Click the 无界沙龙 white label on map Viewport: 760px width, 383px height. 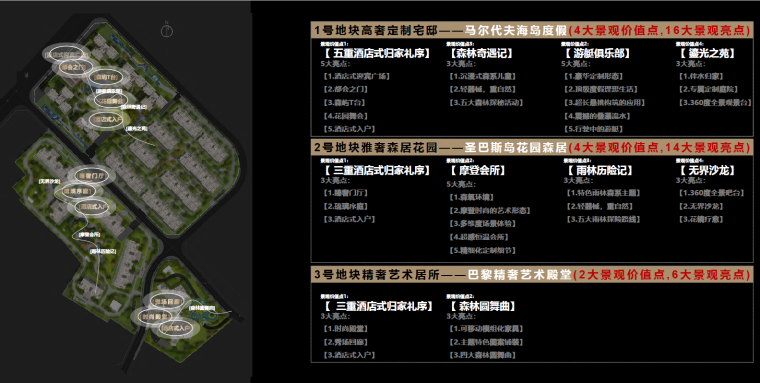tap(49, 181)
